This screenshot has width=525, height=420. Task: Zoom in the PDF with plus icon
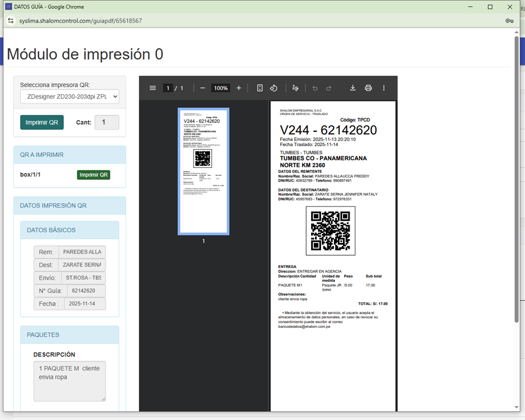(x=239, y=88)
